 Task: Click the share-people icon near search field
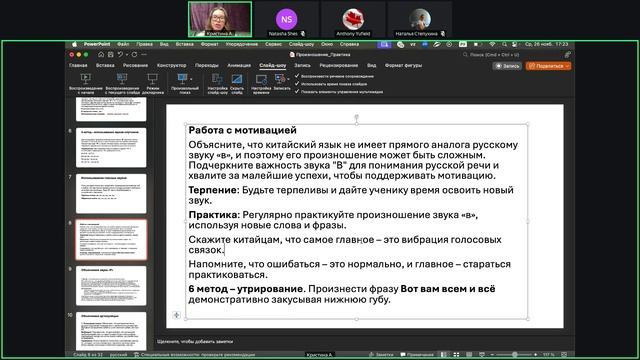tap(567, 54)
